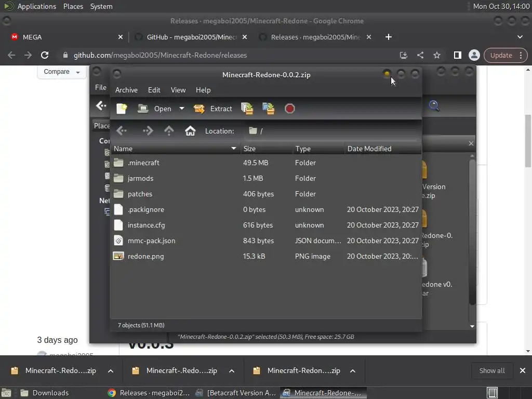Toggle Chrome side panel
This screenshot has height=399, width=532.
[457, 55]
